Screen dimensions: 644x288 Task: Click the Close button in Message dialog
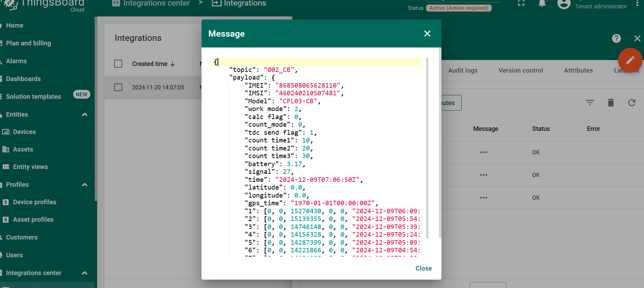pyautogui.click(x=424, y=268)
